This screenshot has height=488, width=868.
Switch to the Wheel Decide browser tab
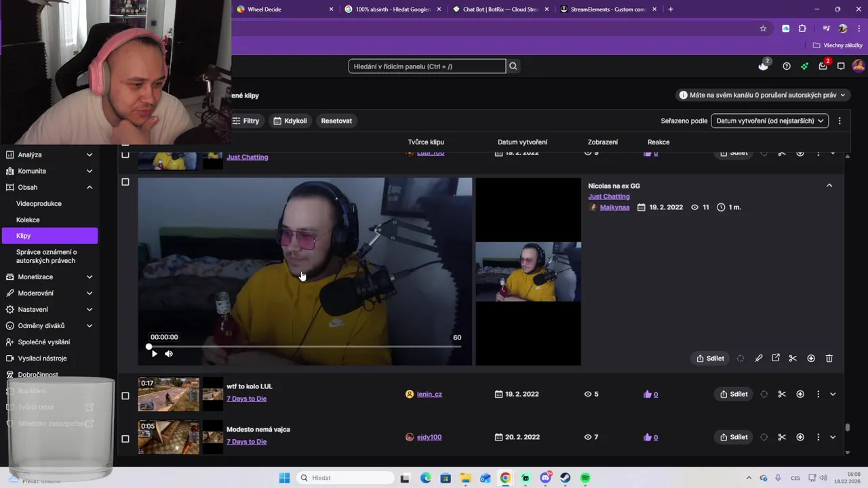(285, 9)
